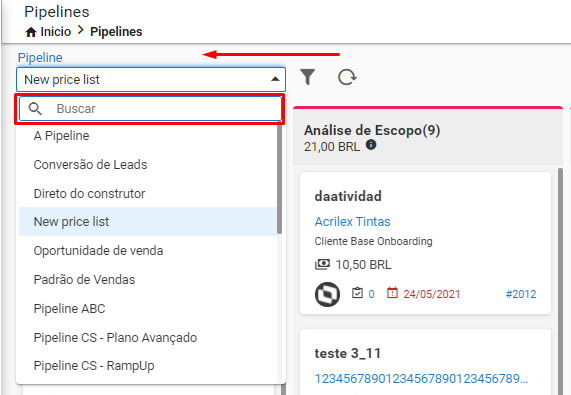Select Pipeline CS - Plano Avançado option
The image size is (571, 395).
[148, 337]
